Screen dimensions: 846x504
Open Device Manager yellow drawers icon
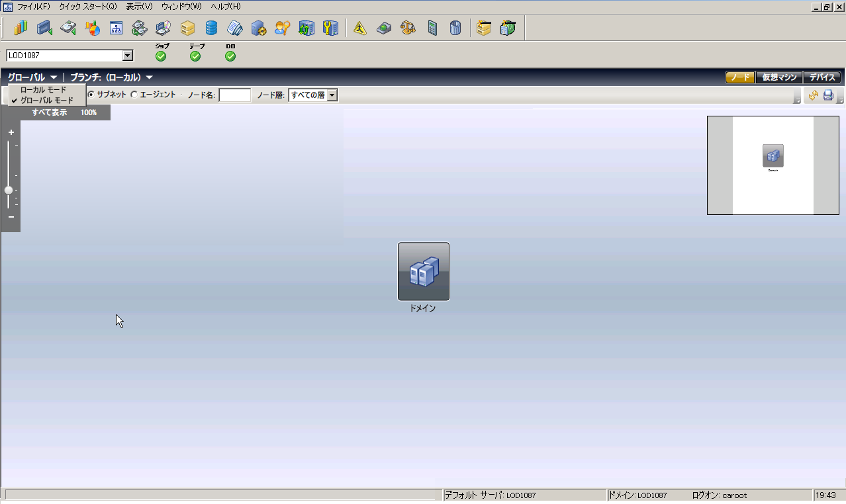[187, 28]
